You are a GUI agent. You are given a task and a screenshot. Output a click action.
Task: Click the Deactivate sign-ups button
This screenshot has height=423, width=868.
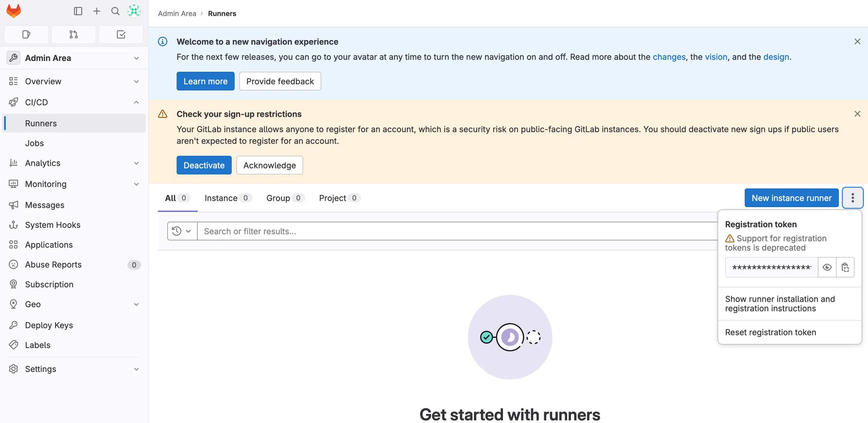pyautogui.click(x=204, y=165)
